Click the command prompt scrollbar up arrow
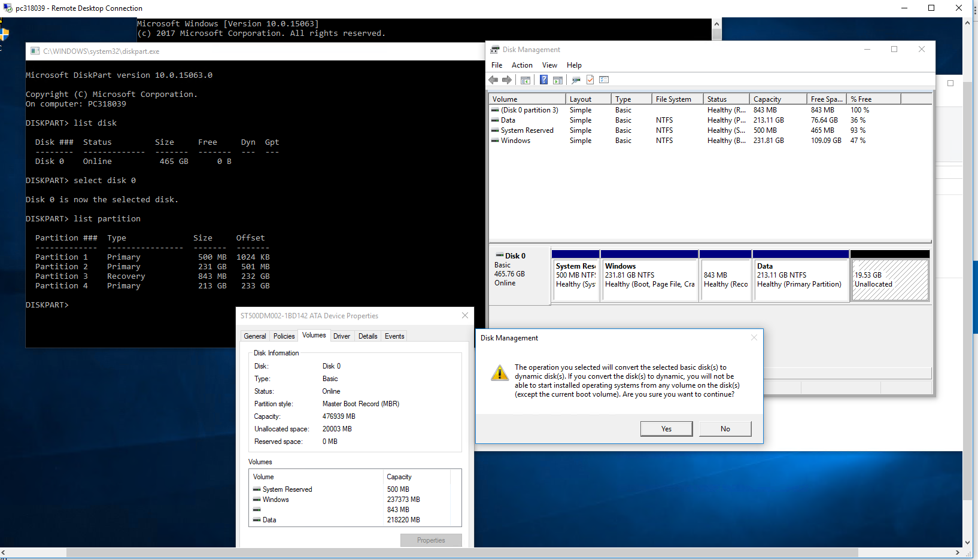The width and height of the screenshot is (978, 560). [x=716, y=23]
